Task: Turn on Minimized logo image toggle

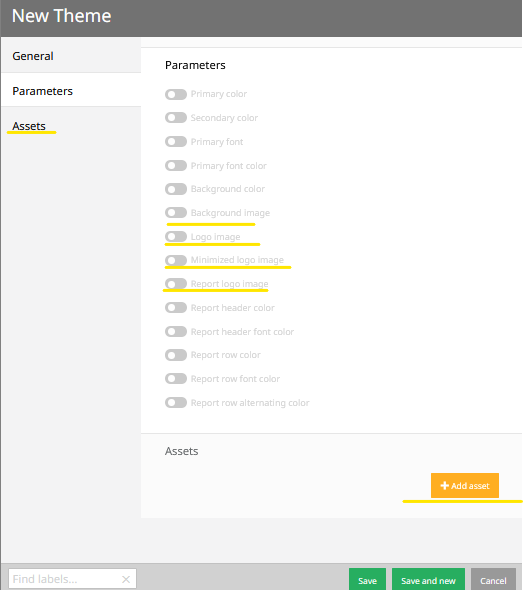Action: click(176, 260)
